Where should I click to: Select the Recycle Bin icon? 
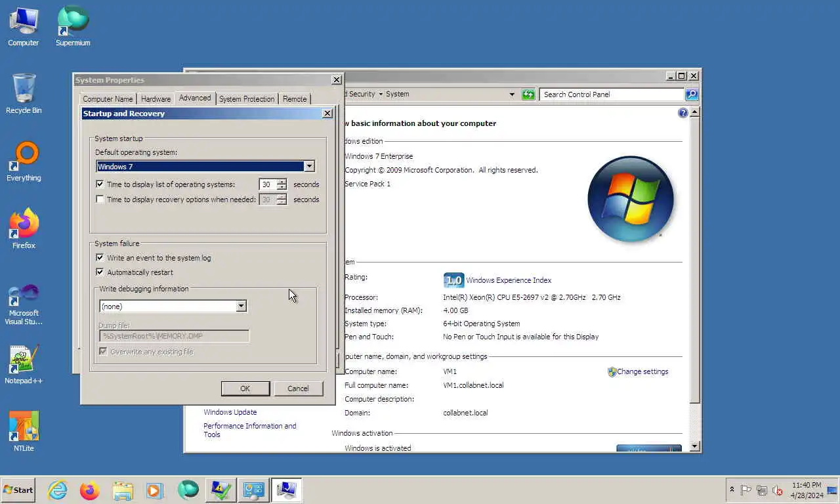(x=24, y=94)
